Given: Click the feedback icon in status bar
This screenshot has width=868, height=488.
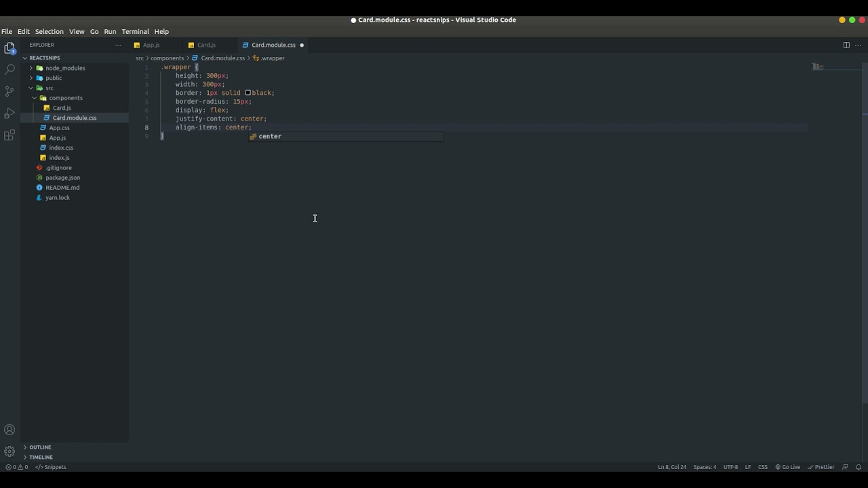Looking at the screenshot, I should [x=845, y=467].
